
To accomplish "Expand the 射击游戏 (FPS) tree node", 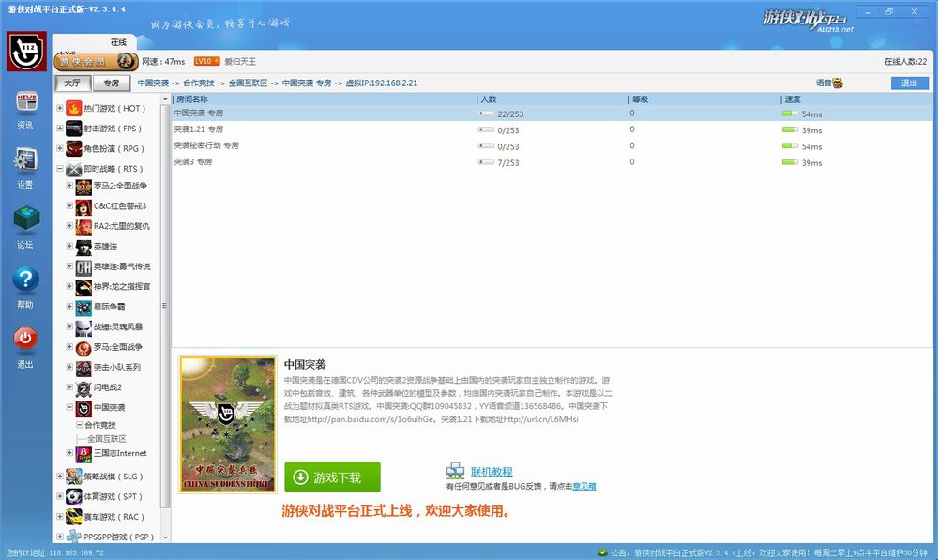I will click(x=60, y=129).
